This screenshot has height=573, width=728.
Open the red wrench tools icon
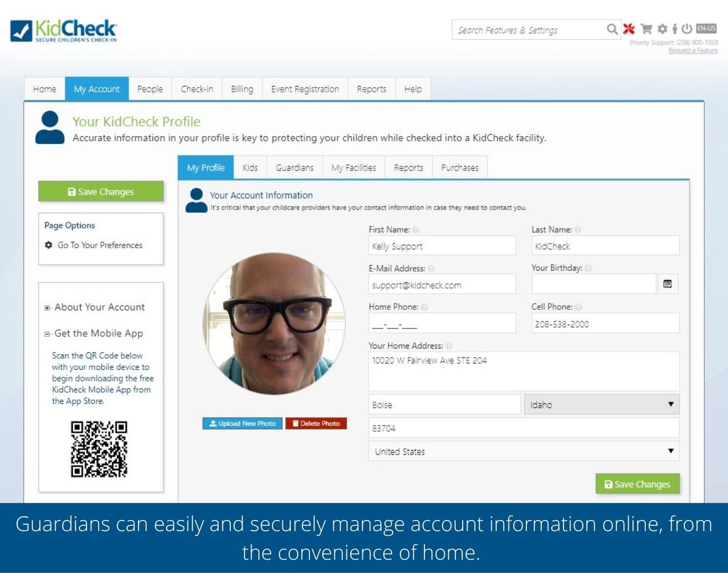tap(629, 29)
